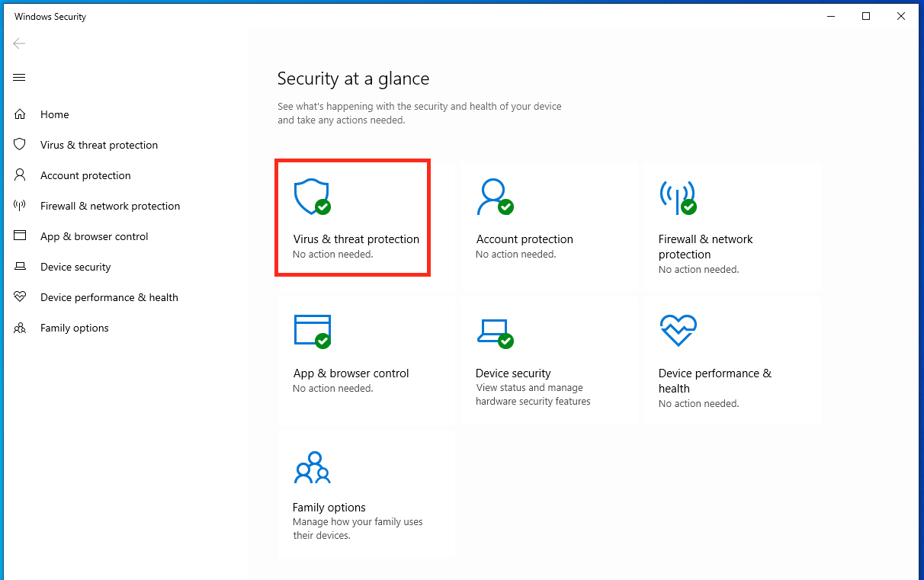Click the person icon beside Account protection in sidebar
This screenshot has height=580, width=924.
tap(20, 175)
